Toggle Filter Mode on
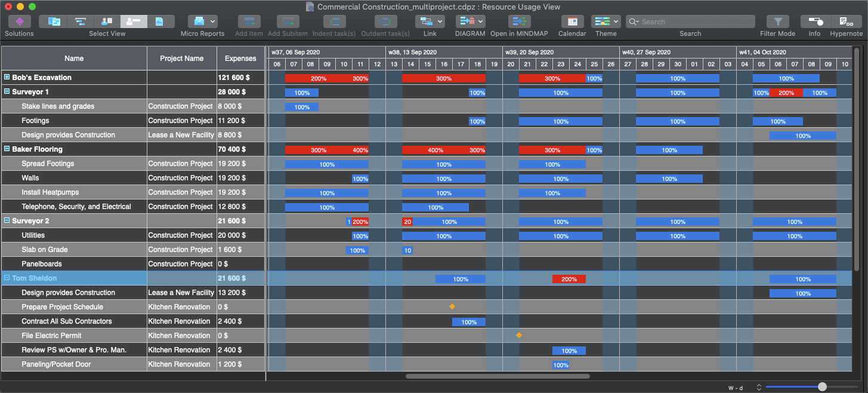868x393 pixels. tap(777, 22)
